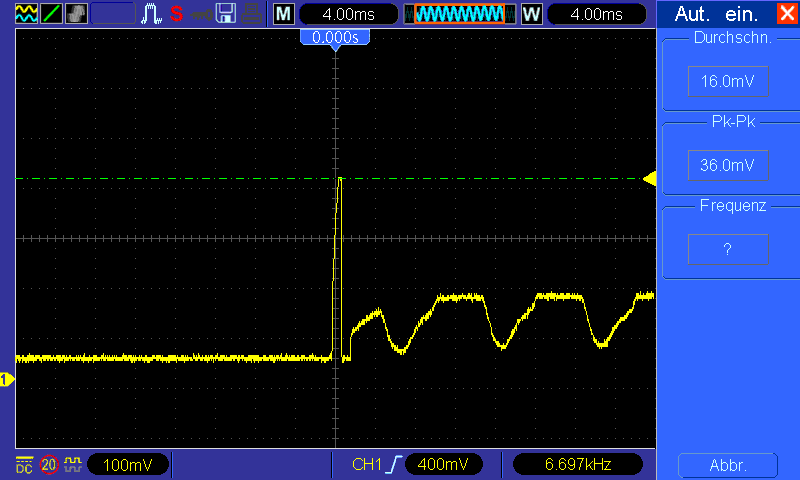Click the 100mV vertical scale readout
The height and width of the screenshot is (480, 800).
pos(128,465)
